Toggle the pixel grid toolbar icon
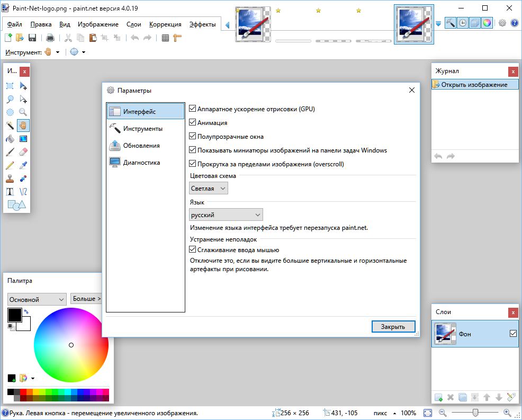 (166, 38)
